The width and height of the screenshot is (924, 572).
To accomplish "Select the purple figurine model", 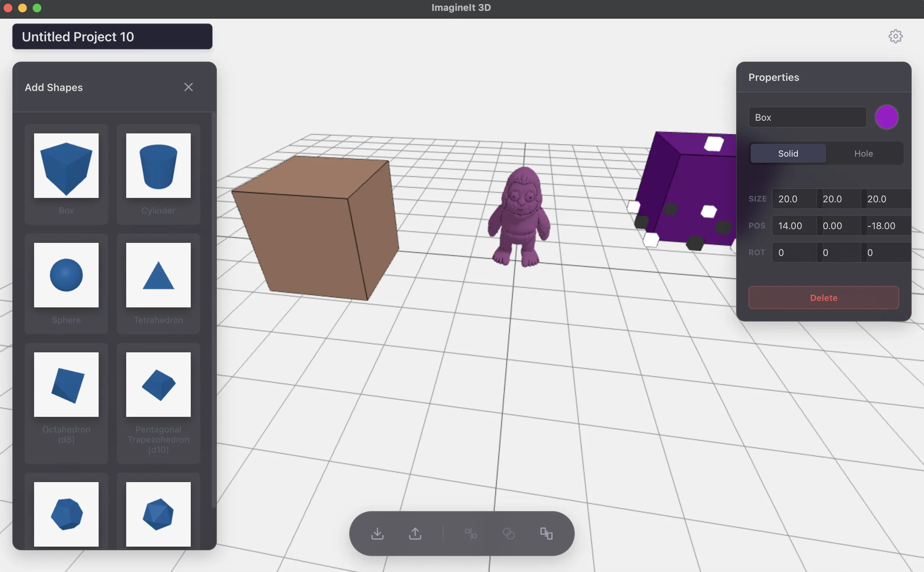I will pyautogui.click(x=519, y=217).
